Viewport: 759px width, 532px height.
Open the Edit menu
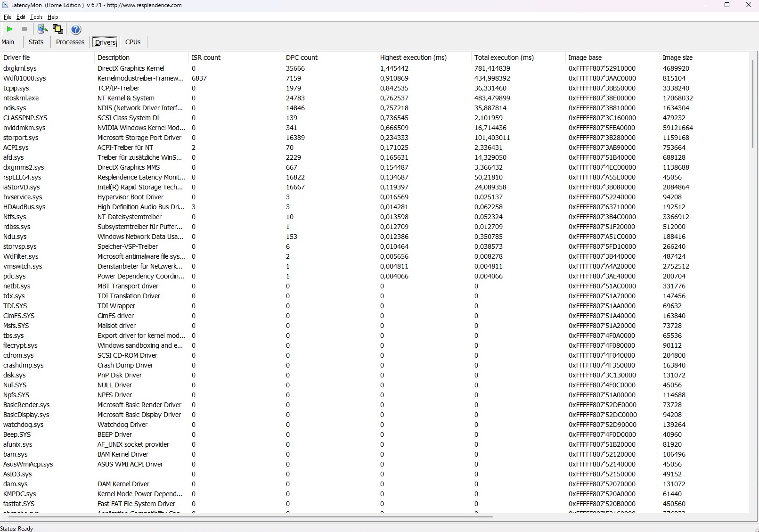click(x=21, y=17)
